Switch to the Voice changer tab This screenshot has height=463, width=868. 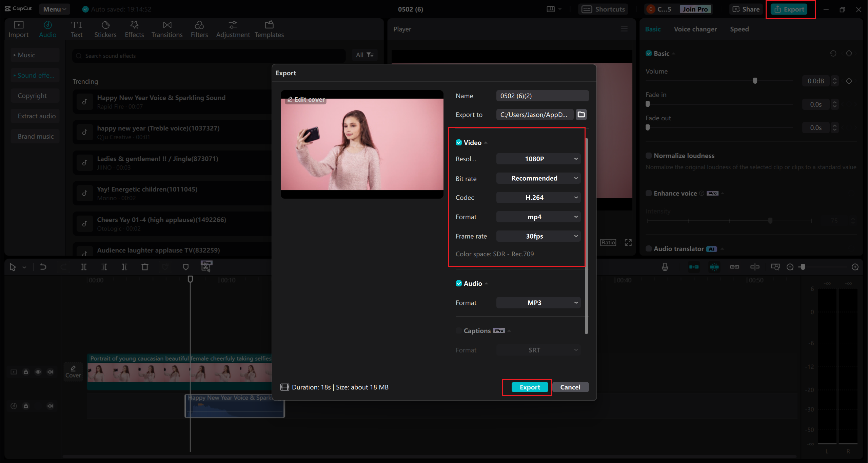click(x=695, y=29)
